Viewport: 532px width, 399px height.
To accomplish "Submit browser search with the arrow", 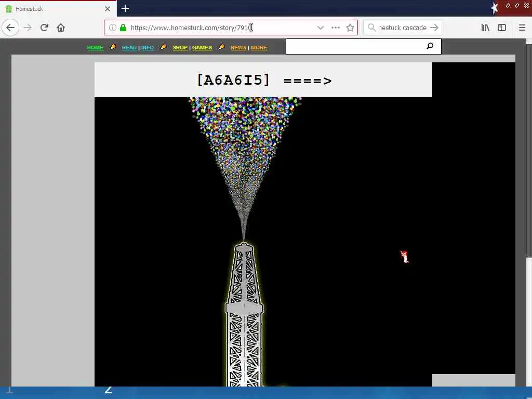I will [x=434, y=28].
